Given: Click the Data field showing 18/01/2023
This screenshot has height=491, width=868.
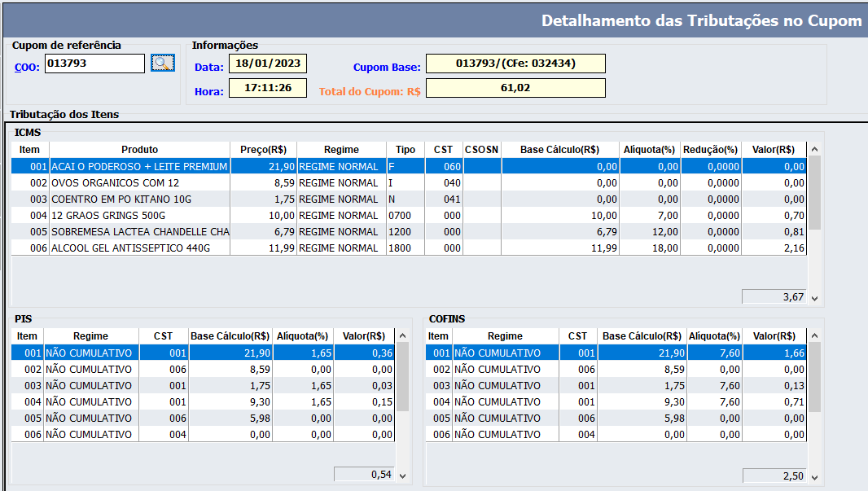Looking at the screenshot, I should (x=267, y=64).
